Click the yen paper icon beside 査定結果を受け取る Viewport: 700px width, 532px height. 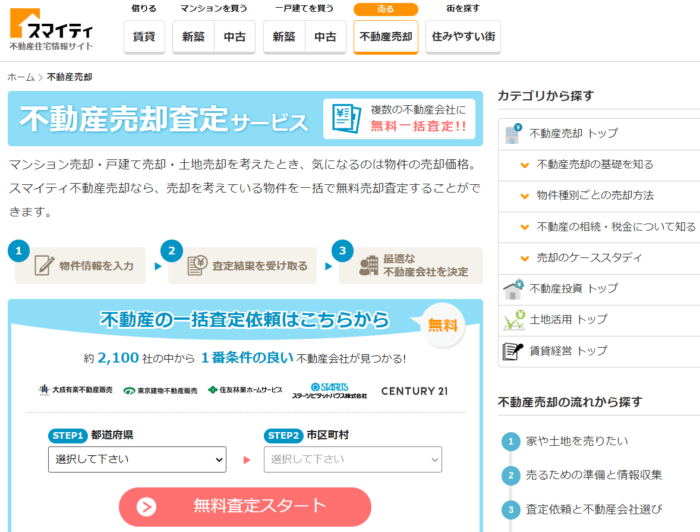coord(197,265)
